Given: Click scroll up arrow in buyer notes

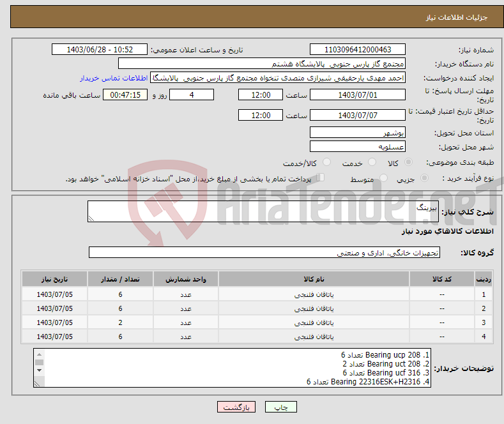Looking at the screenshot, I should (39, 354).
